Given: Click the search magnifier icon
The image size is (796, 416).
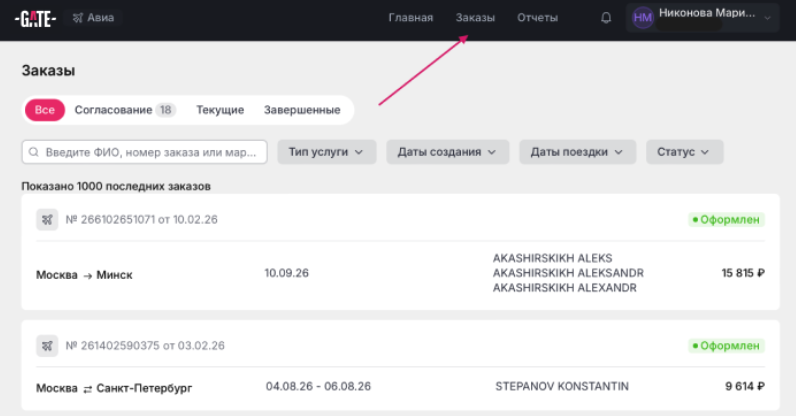Looking at the screenshot, I should (34, 152).
